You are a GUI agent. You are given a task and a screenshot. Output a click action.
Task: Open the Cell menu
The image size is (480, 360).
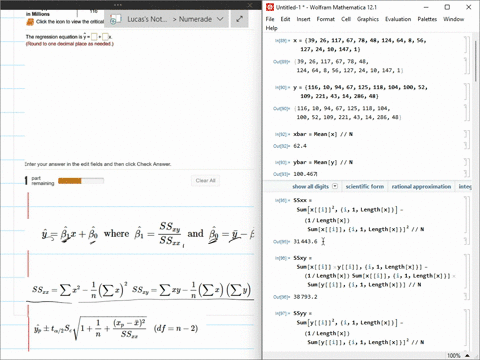click(346, 19)
